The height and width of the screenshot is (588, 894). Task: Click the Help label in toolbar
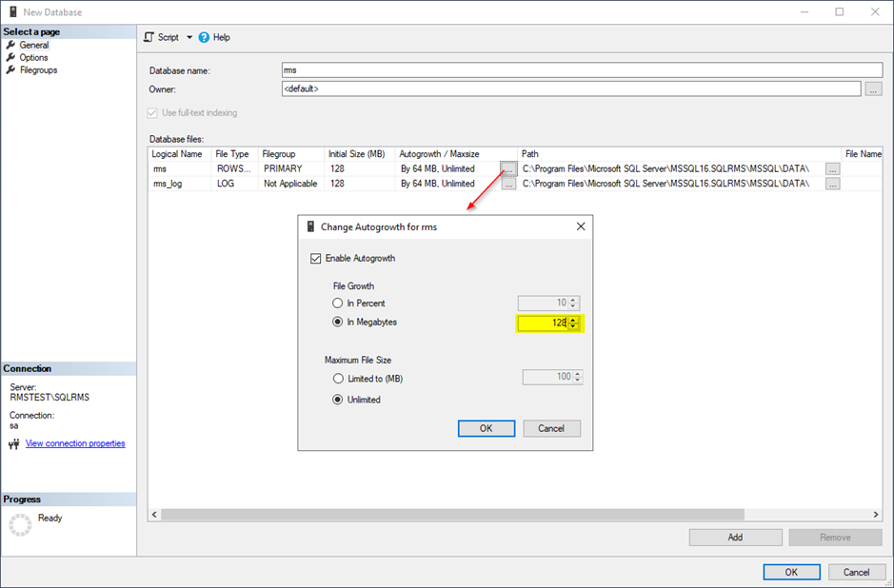coord(221,38)
